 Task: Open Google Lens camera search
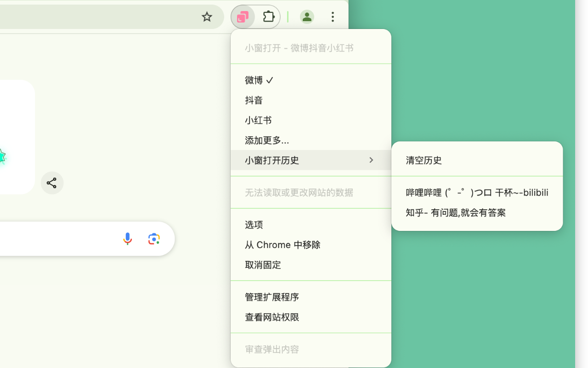153,239
